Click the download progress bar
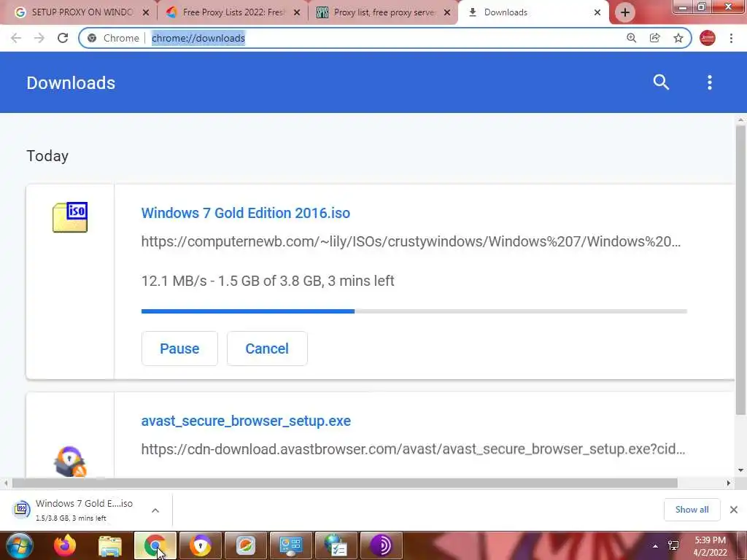The width and height of the screenshot is (747, 560). [414, 311]
